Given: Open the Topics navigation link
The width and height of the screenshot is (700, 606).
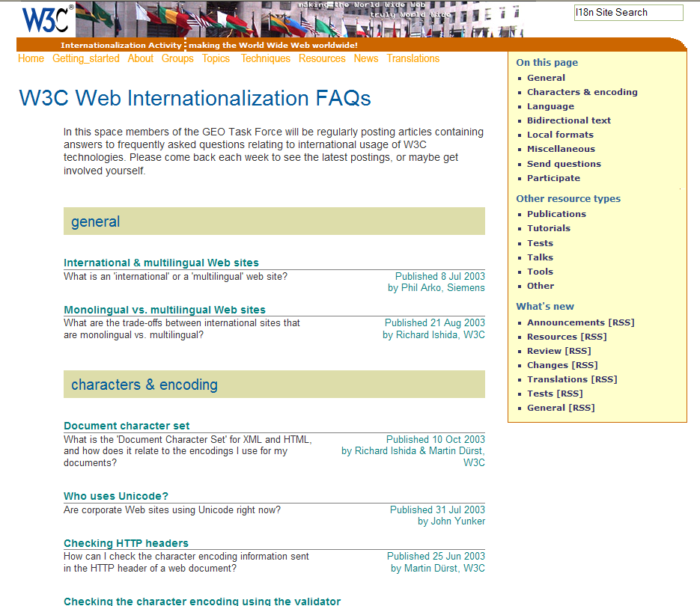Looking at the screenshot, I should [x=216, y=58].
